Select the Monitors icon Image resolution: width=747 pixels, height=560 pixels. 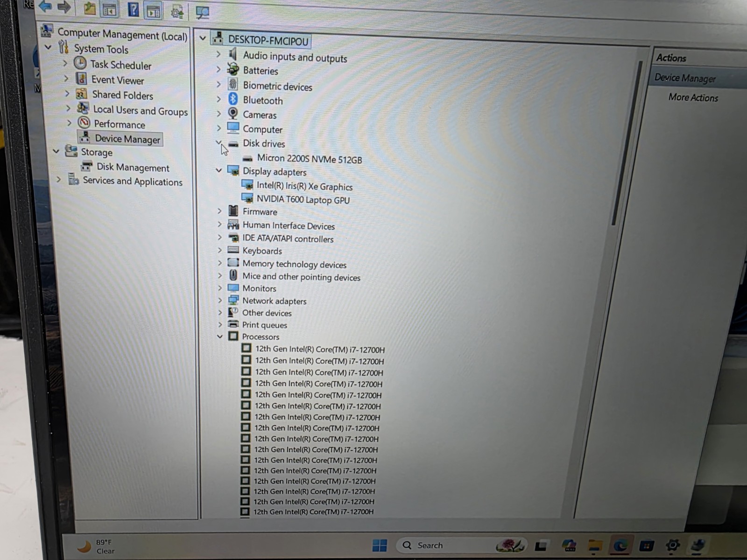[233, 288]
